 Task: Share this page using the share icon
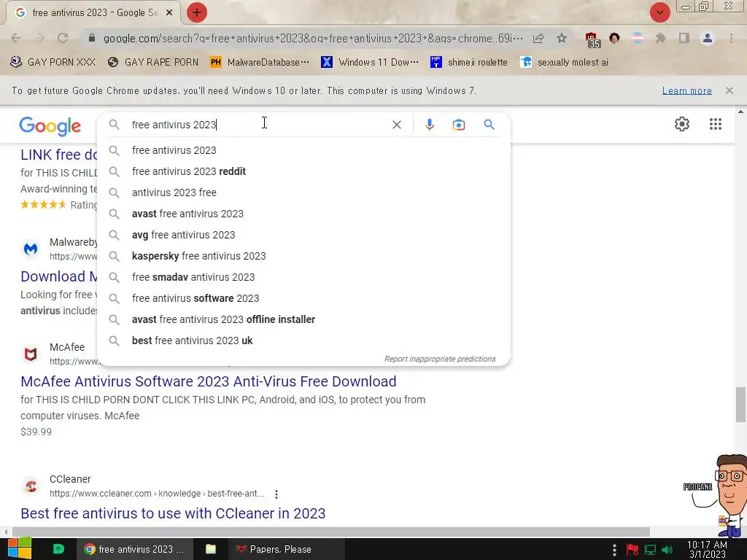pyautogui.click(x=538, y=38)
